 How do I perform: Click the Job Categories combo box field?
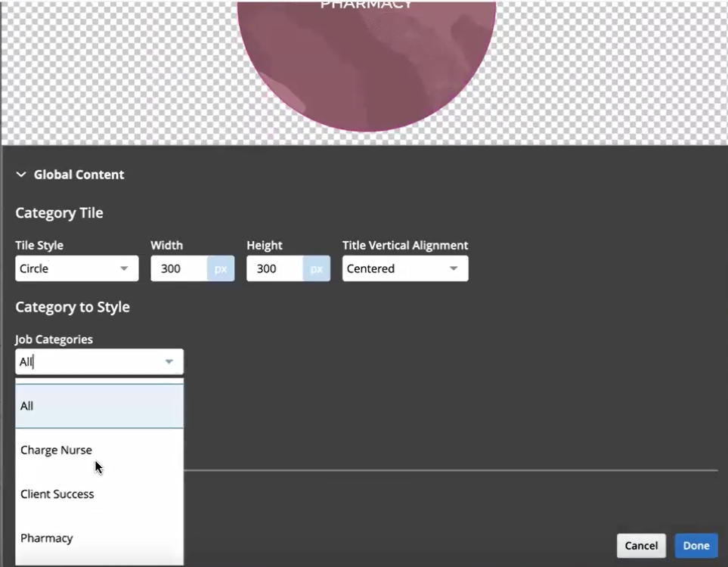[x=99, y=362]
